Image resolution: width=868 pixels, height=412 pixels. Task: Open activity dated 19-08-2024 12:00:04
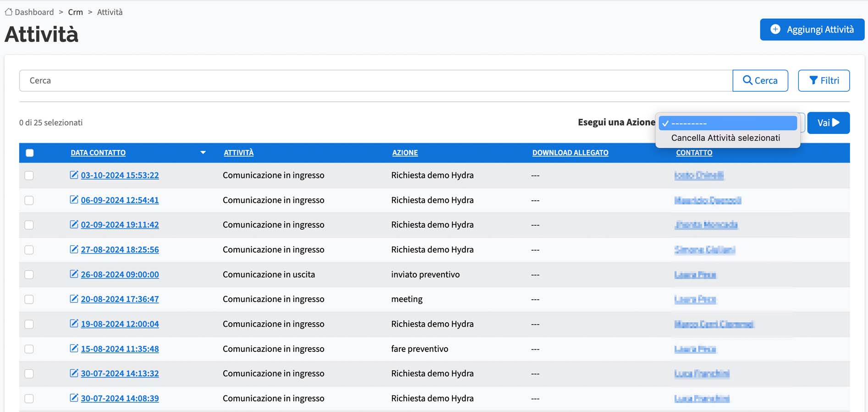120,324
